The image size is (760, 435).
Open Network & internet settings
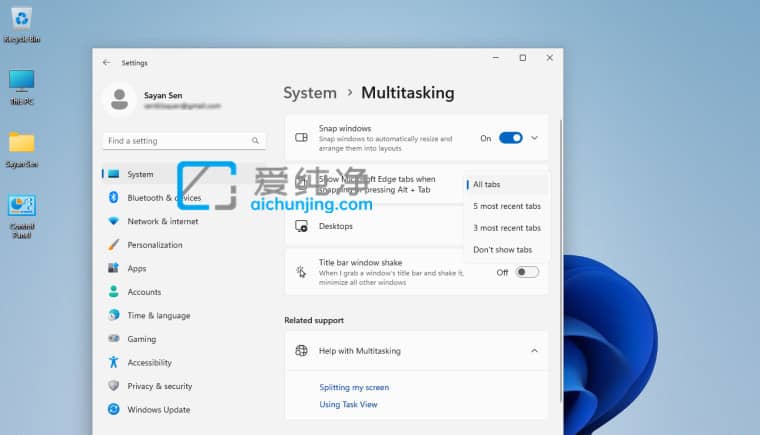click(184, 221)
